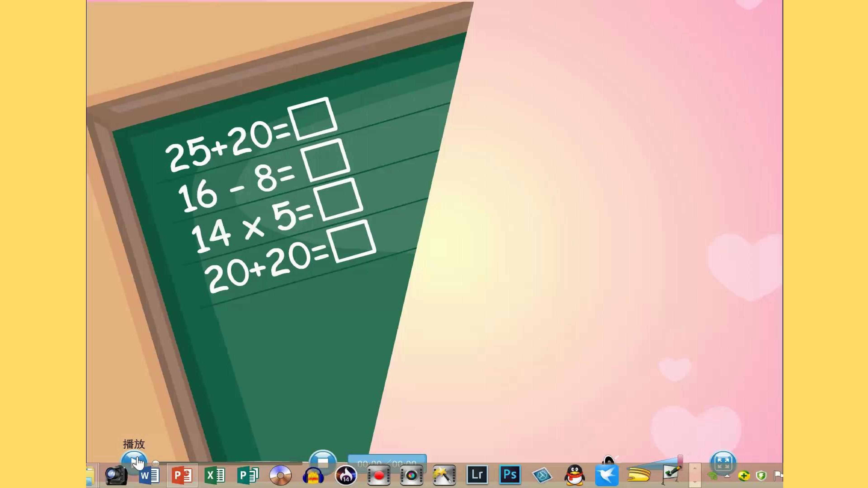The image size is (868, 488).
Task: Click the green shield security tray icon
Action: click(x=761, y=476)
